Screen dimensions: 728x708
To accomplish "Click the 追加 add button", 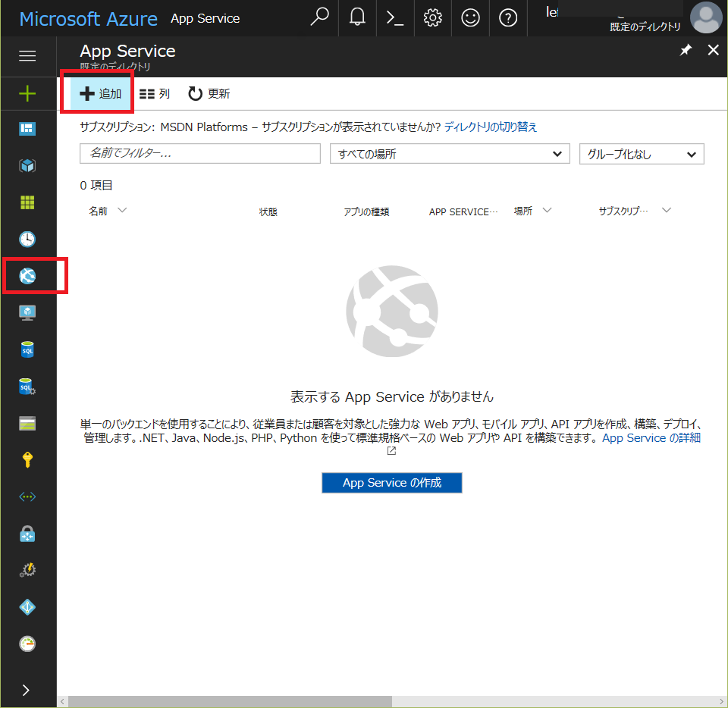I will [100, 94].
